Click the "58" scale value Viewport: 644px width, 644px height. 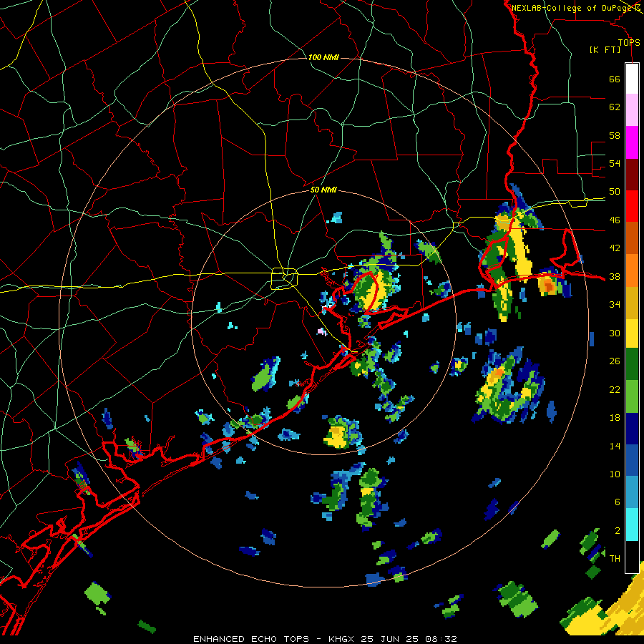[615, 135]
